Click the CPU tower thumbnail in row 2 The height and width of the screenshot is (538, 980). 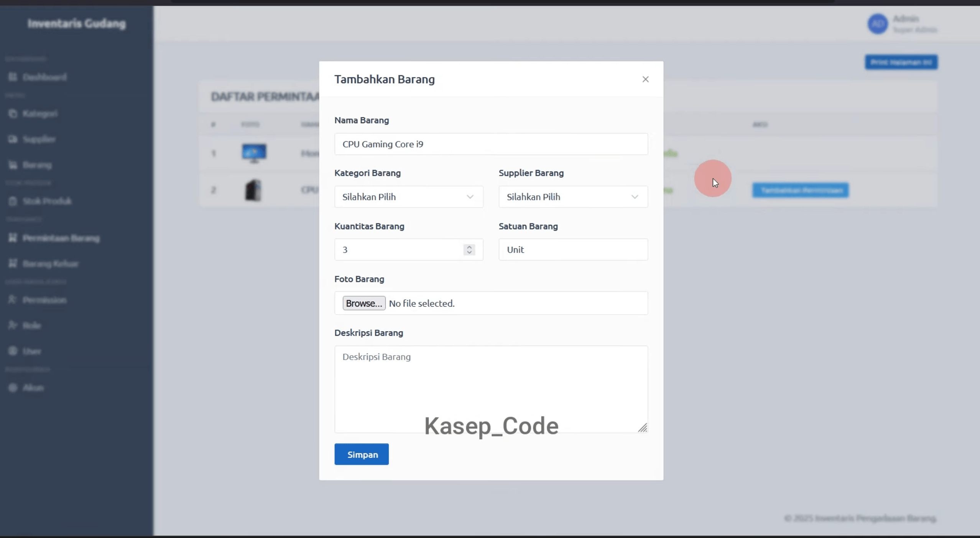[253, 190]
